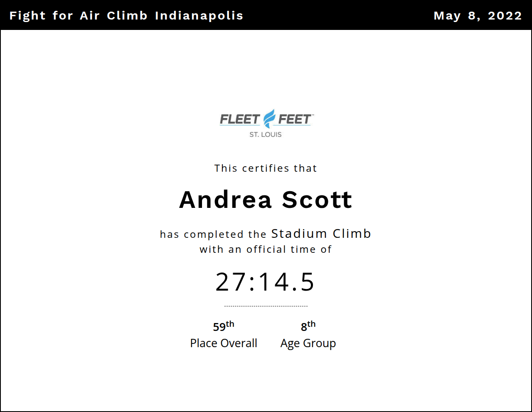Click the dotted divider line below time

[x=266, y=306]
